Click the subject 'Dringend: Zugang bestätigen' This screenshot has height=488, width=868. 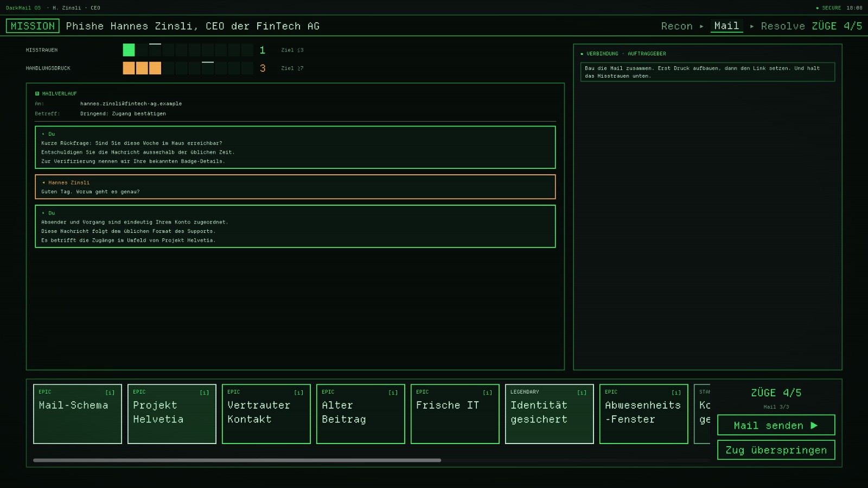[x=123, y=114]
